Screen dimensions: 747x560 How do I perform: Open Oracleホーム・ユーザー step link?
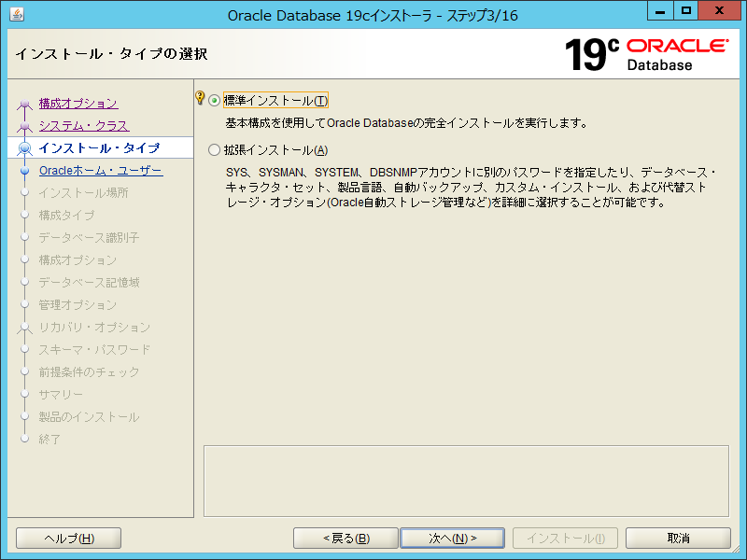pos(101,171)
